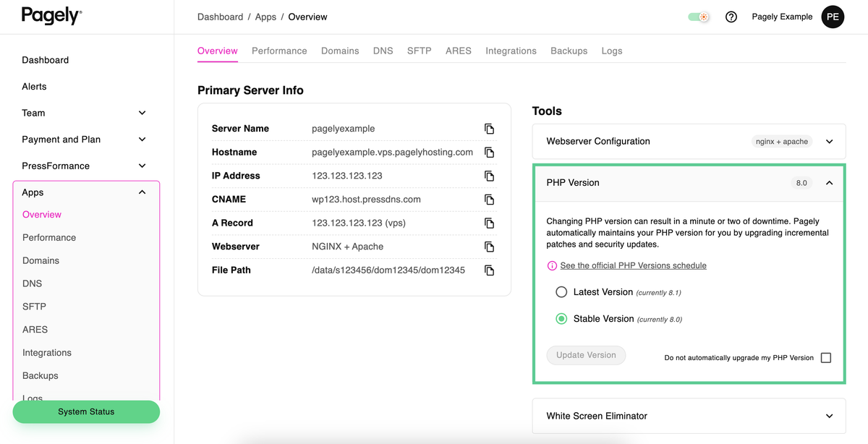868x444 pixels.
Task: Open Domains under Apps in sidebar
Action: pos(41,261)
